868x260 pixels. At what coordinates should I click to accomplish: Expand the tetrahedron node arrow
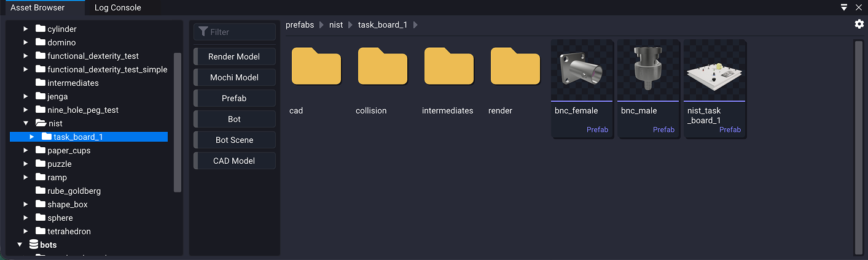pyautogui.click(x=26, y=231)
